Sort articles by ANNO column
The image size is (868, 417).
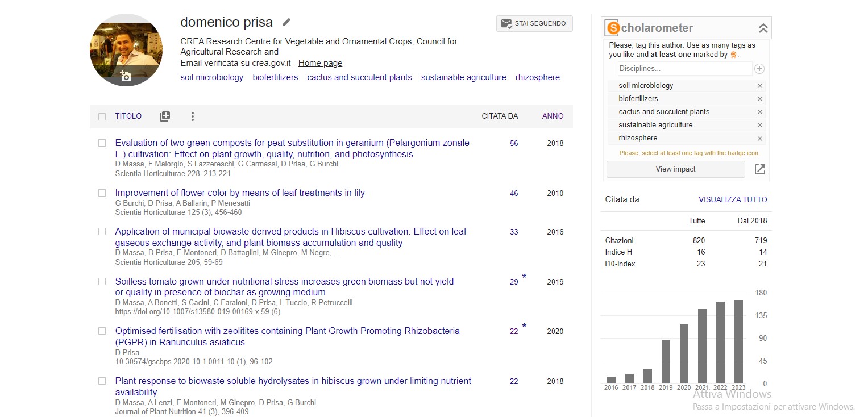(x=553, y=116)
